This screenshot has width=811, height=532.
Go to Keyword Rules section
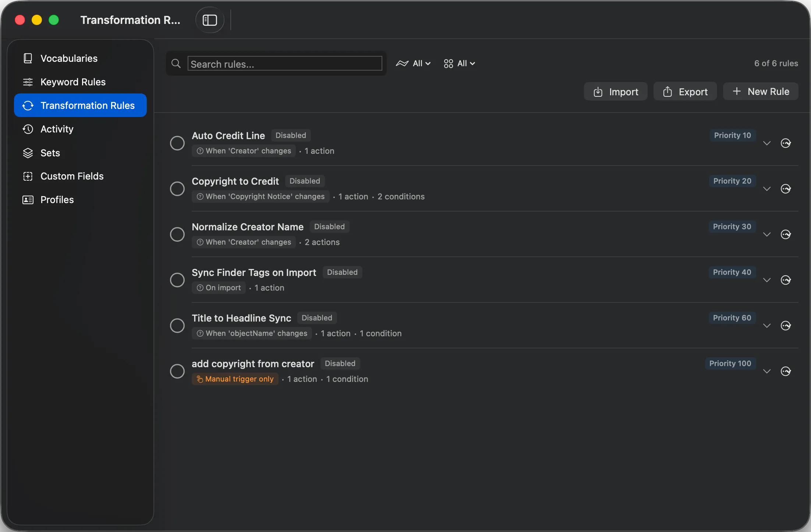point(80,82)
